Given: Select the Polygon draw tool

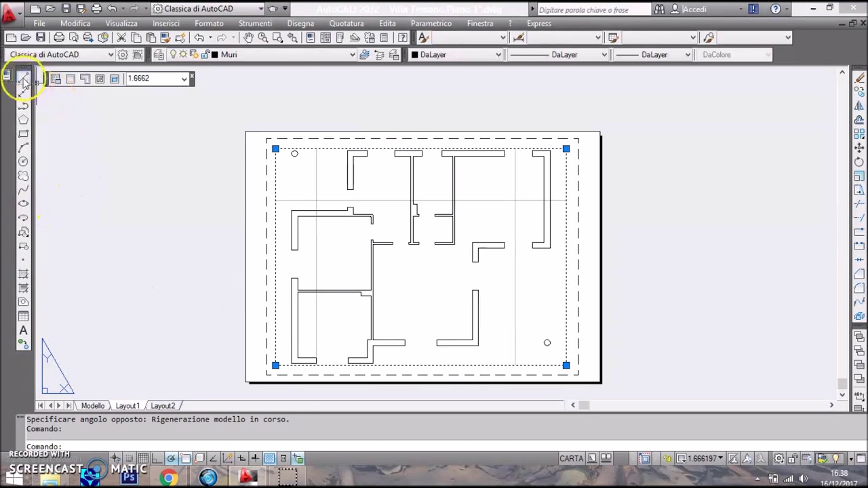Looking at the screenshot, I should coord(23,120).
